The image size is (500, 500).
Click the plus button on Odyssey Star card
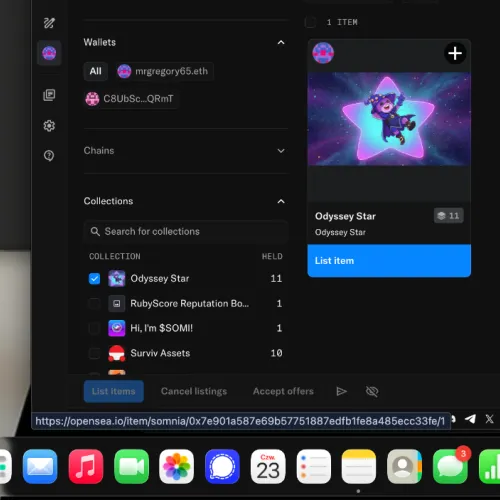(x=455, y=53)
